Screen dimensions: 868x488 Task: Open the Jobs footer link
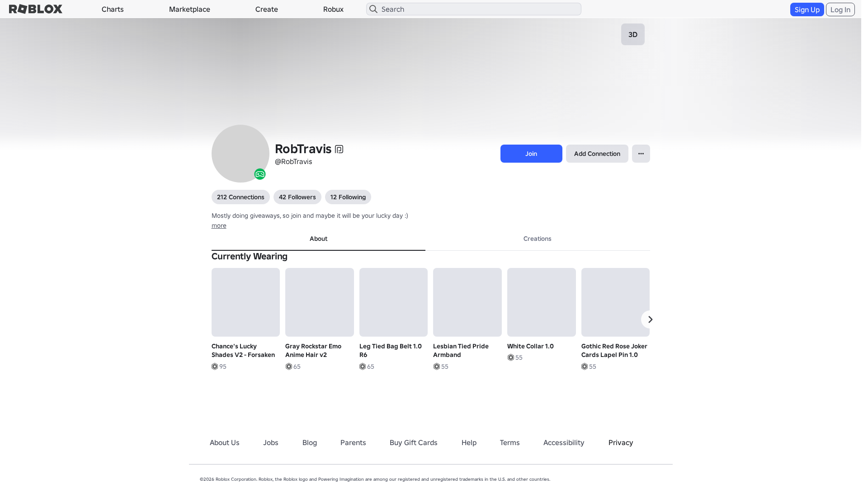tap(271, 443)
